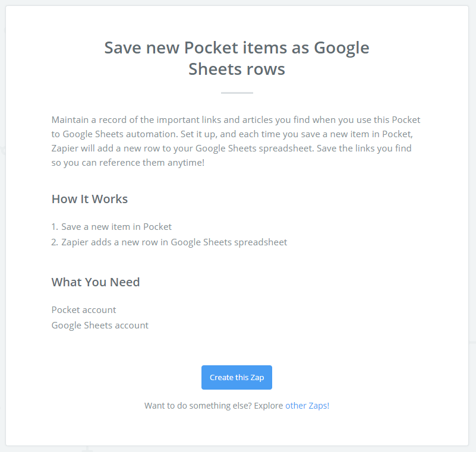Click the Google Sheets account requirement
The image size is (476, 452).
point(100,325)
